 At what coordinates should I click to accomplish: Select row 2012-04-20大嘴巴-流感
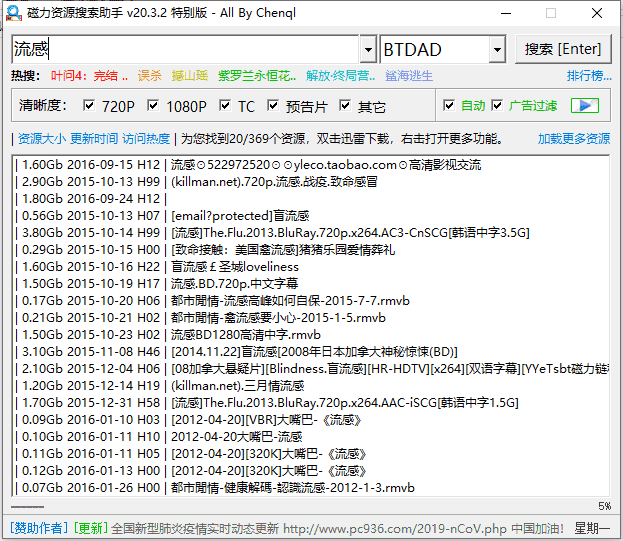tap(311, 437)
